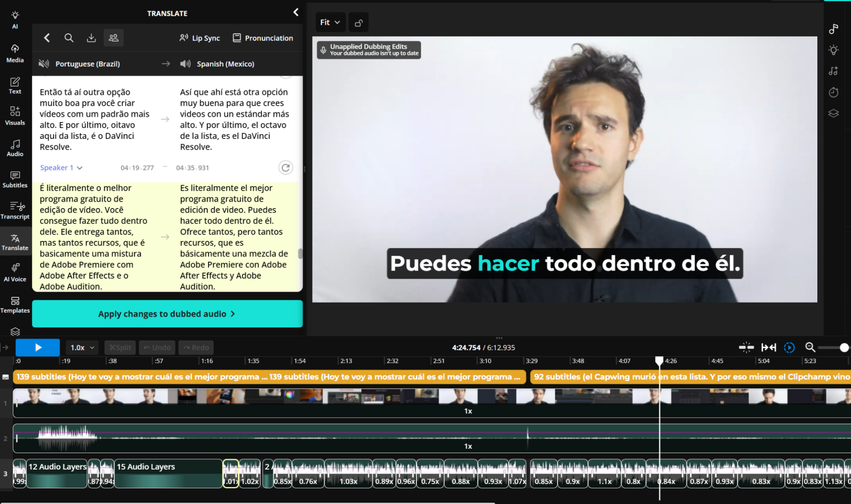The image size is (851, 504).
Task: Open the Media panel in the left sidebar
Action: pos(15,52)
